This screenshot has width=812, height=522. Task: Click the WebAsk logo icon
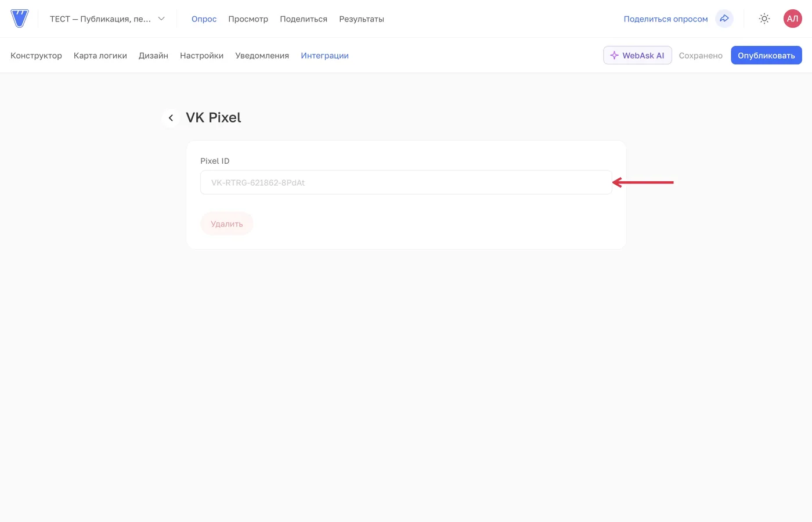[19, 19]
